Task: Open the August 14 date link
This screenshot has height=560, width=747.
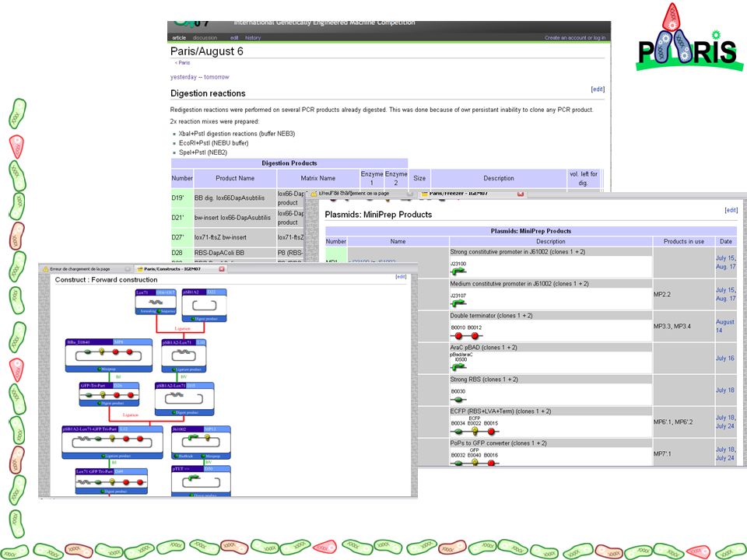Action: tap(724, 326)
